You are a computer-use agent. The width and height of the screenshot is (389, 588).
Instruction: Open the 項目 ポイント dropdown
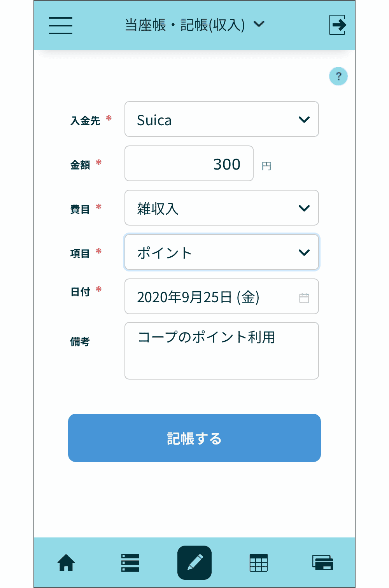click(x=222, y=252)
